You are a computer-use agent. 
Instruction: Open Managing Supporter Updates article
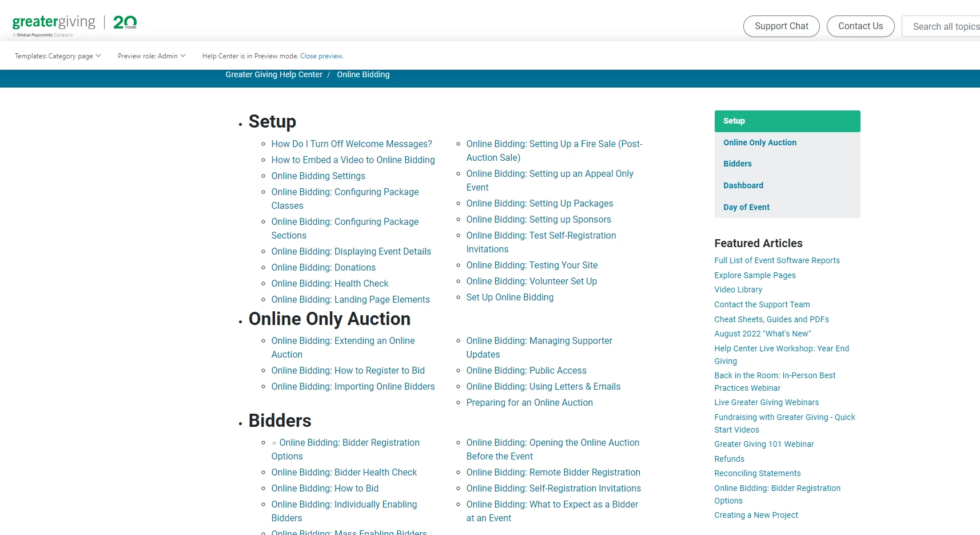[539, 348]
